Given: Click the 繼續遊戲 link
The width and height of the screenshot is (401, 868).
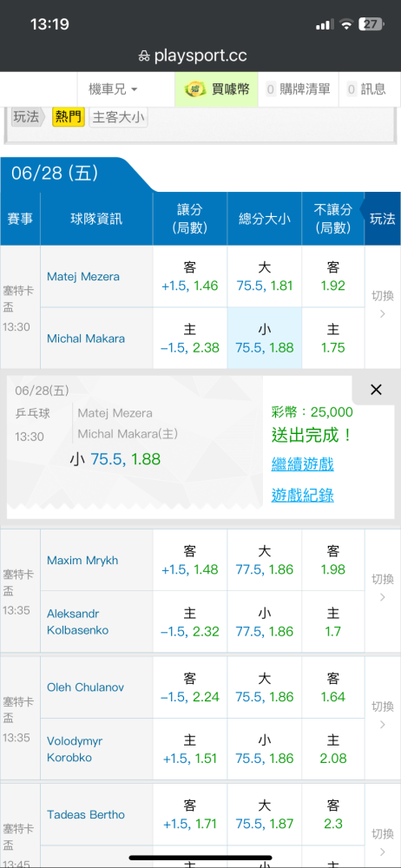Looking at the screenshot, I should (x=302, y=464).
